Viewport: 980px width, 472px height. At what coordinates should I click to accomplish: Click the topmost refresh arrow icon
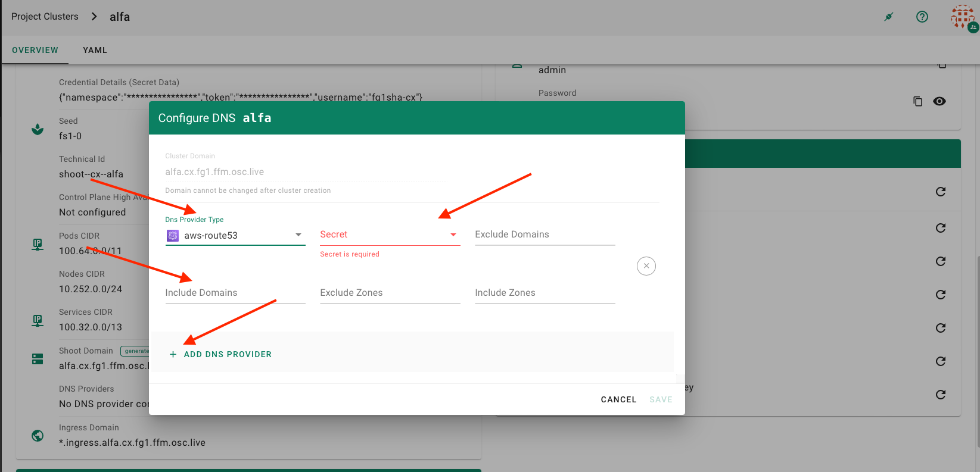coord(941,192)
